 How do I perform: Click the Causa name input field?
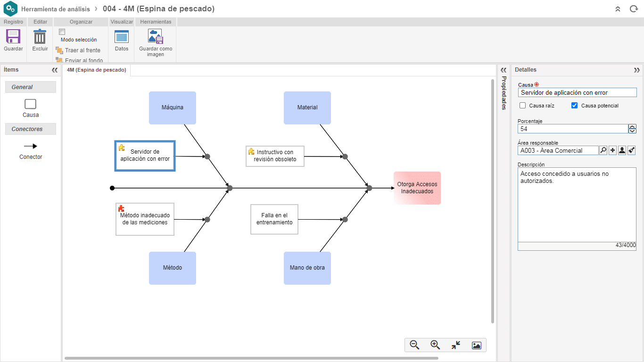click(577, 92)
